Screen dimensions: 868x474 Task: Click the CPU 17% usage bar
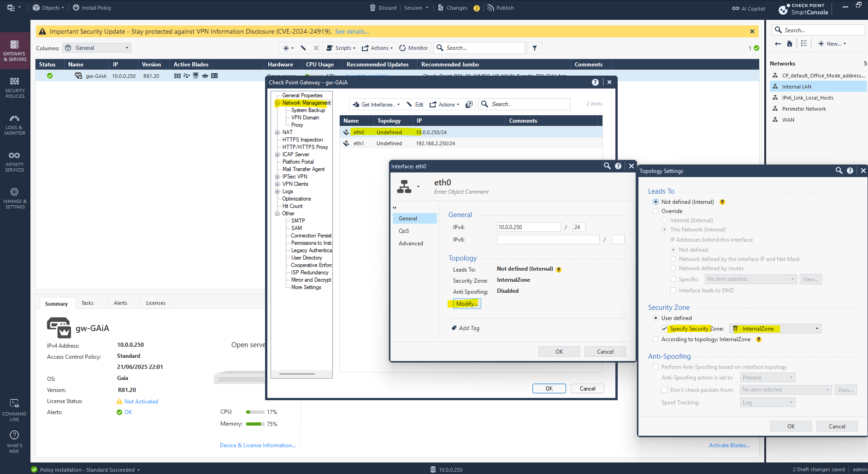pos(255,412)
